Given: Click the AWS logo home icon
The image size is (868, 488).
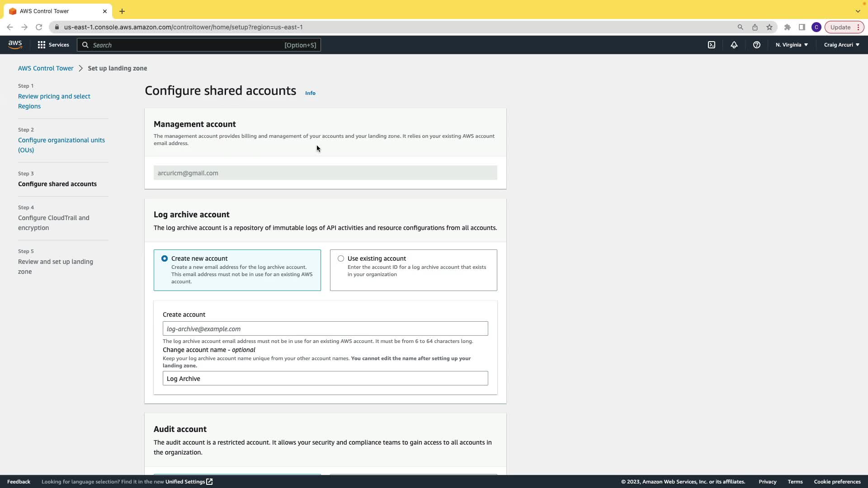Looking at the screenshot, I should [x=15, y=45].
